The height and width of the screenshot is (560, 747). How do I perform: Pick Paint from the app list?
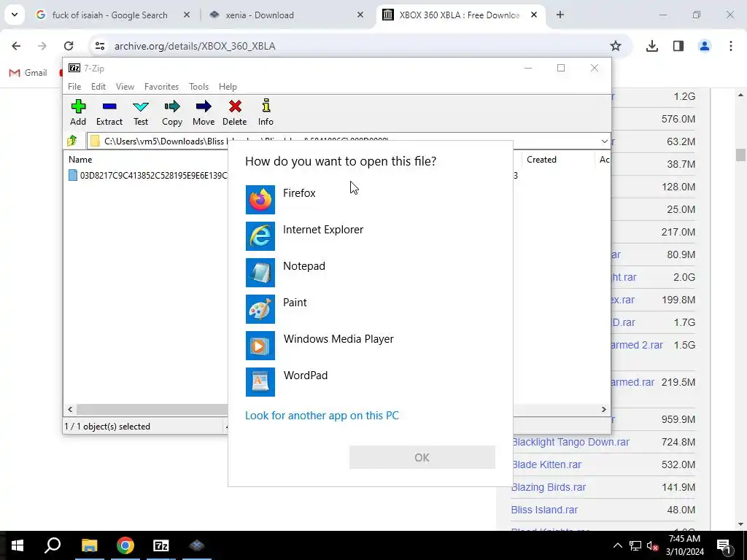click(x=370, y=309)
